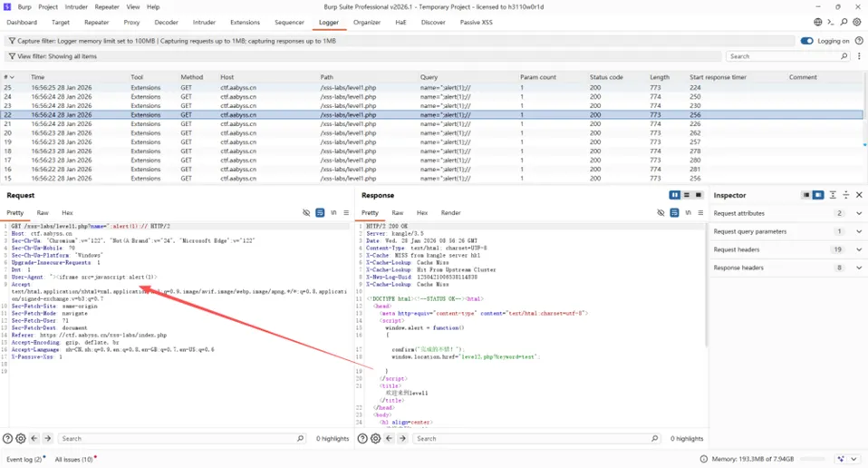The height and width of the screenshot is (468, 868).
Task: Click the memory usage progress bar
Action: coord(813,459)
